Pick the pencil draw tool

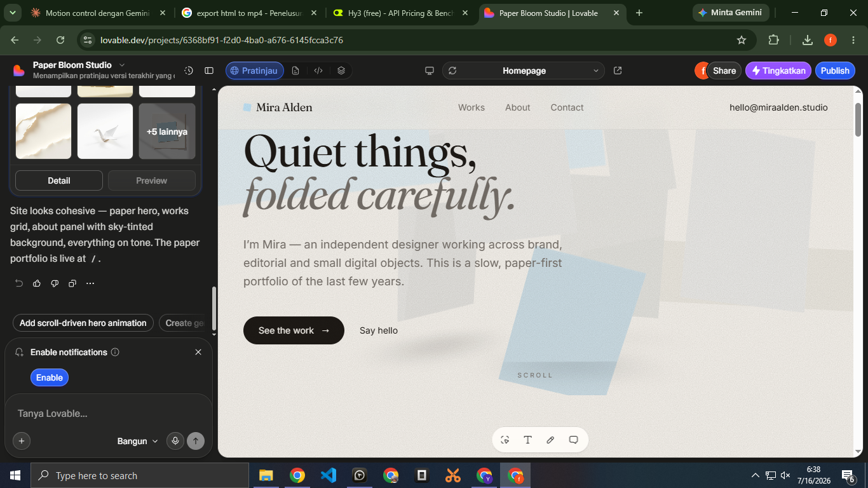(550, 440)
